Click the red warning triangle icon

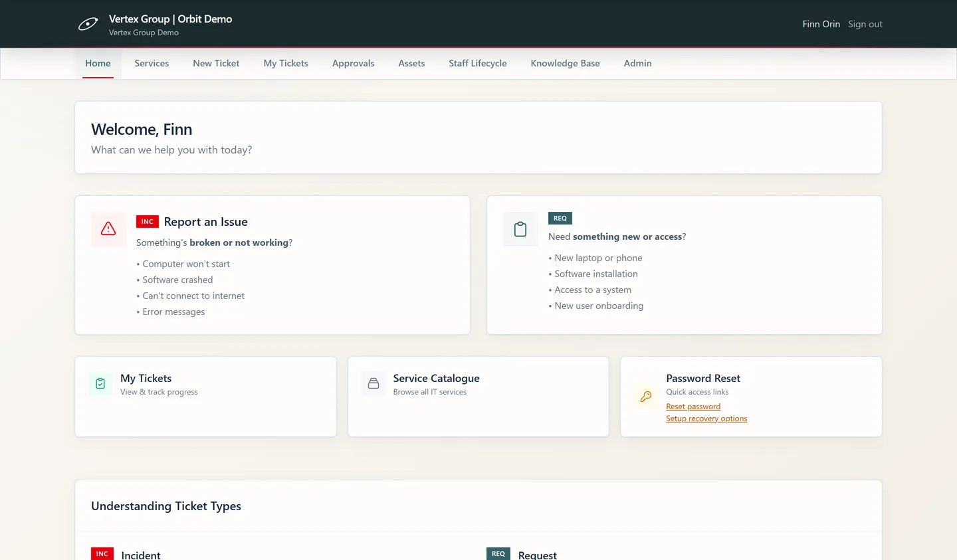(x=108, y=229)
